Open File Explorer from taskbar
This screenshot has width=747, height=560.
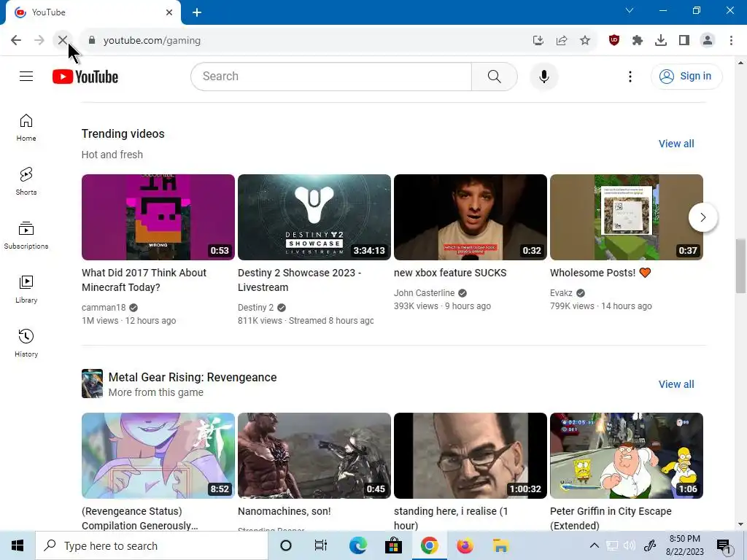point(500,545)
